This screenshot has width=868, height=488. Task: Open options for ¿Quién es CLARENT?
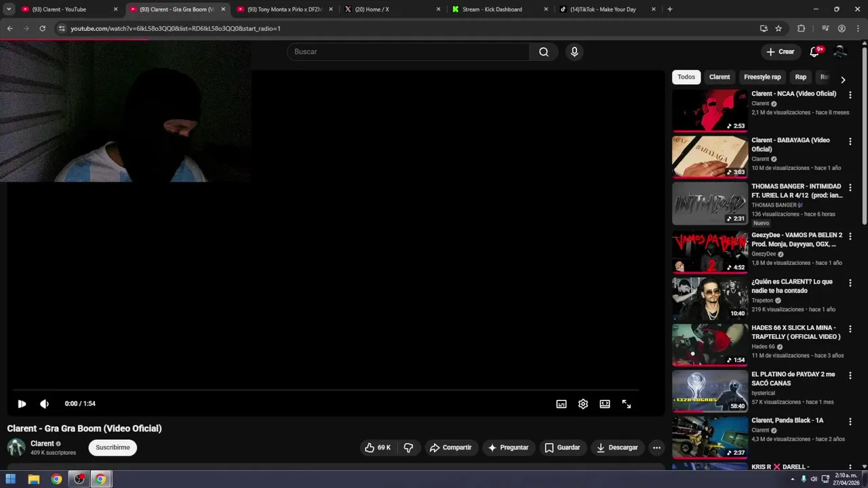pyautogui.click(x=850, y=283)
